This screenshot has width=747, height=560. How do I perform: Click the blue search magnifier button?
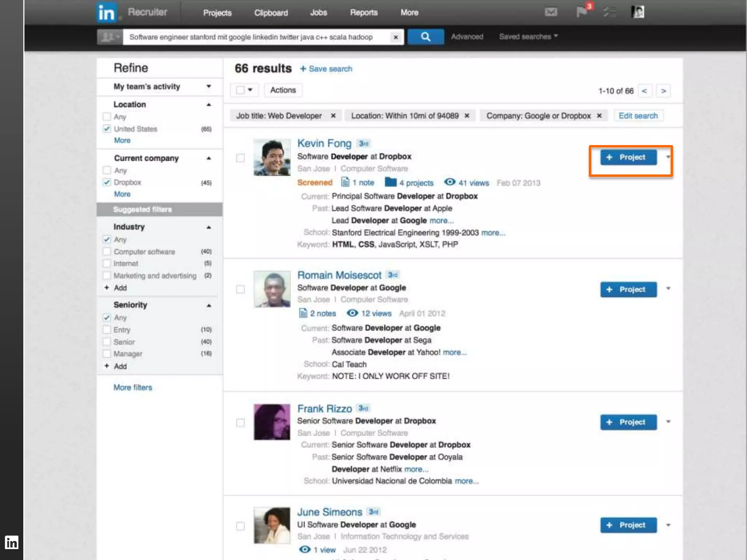(x=425, y=37)
